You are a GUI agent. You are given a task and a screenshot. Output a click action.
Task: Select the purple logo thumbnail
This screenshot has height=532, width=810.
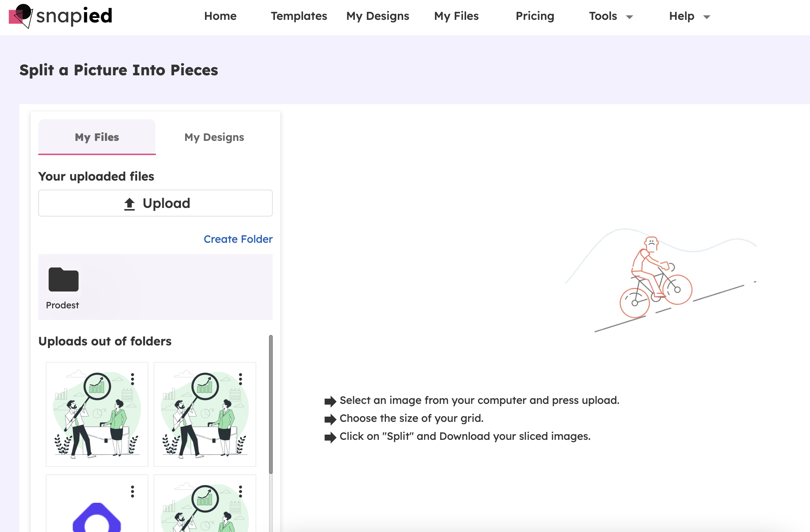click(97, 504)
